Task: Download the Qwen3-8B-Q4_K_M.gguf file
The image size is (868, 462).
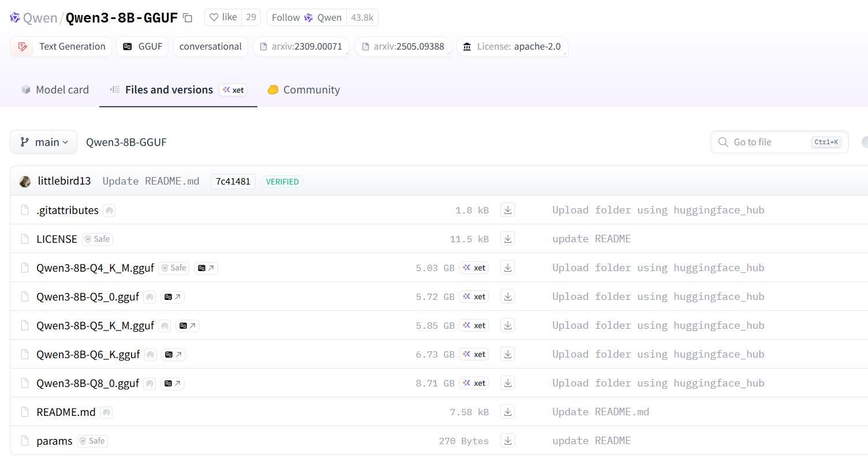Action: click(507, 268)
